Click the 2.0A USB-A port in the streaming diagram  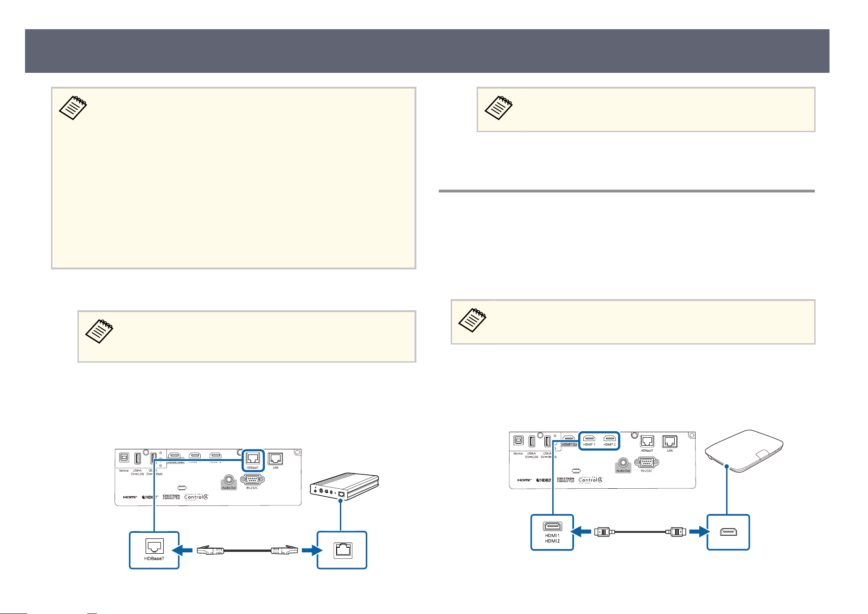pos(532,441)
